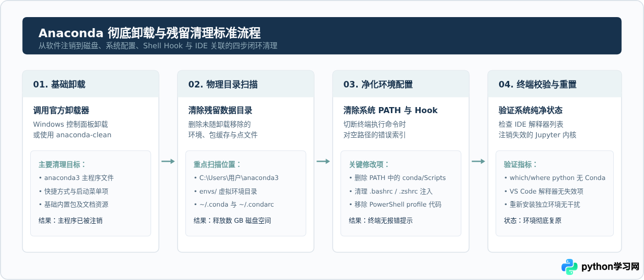This screenshot has height=280, width=644.
Task: Click the bullet "基础内置包及文档资源"
Action: click(73, 205)
